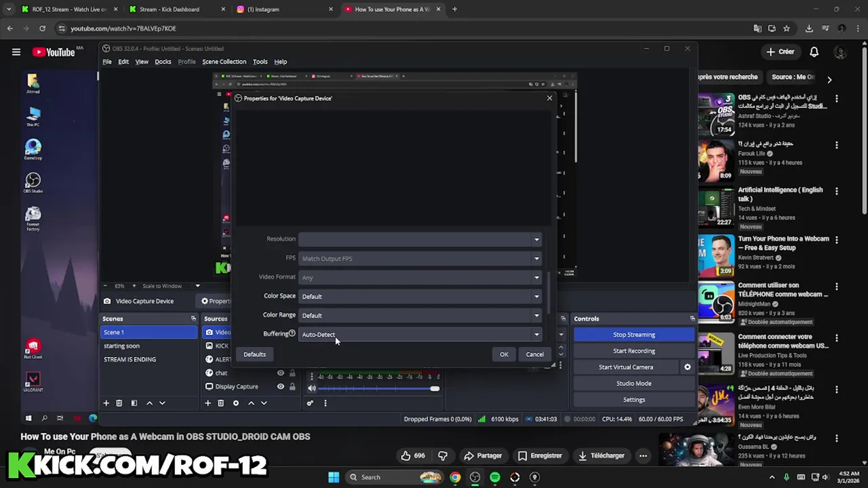Select the 'STREAM IS ENDING' scene
The image size is (868, 488).
click(130, 359)
